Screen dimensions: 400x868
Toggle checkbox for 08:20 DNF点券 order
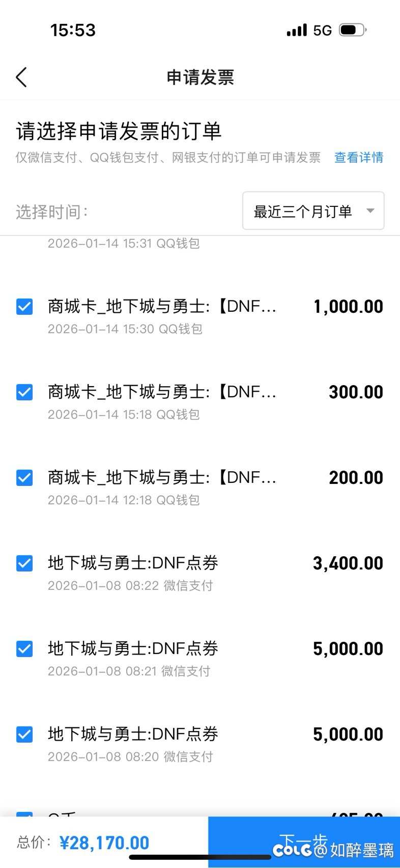click(24, 735)
